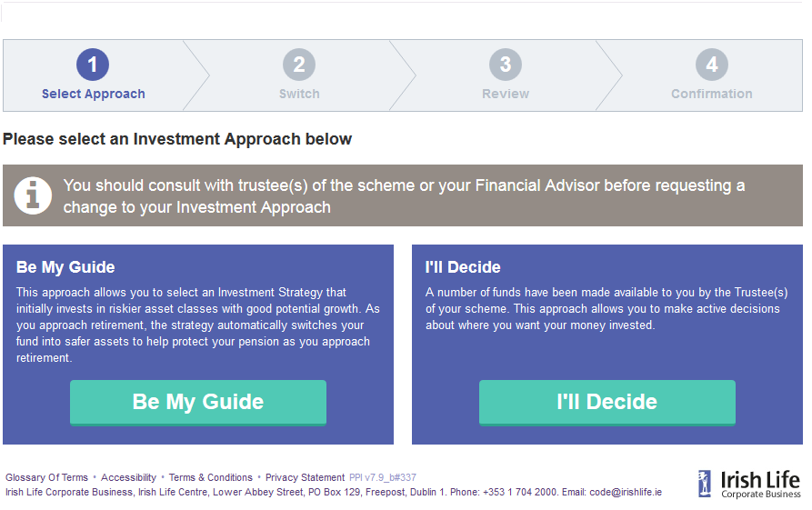
Task: Click the phone number +353 1 704 2000
Action: click(x=520, y=492)
